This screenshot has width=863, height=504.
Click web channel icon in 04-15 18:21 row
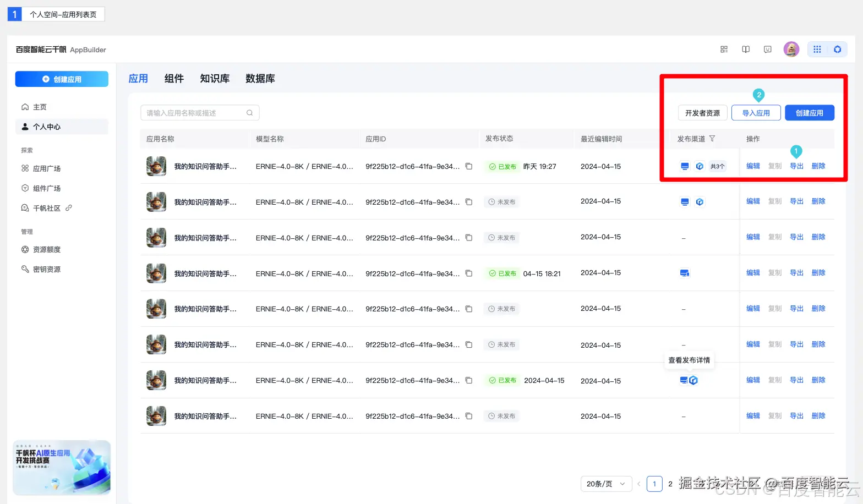click(x=685, y=273)
